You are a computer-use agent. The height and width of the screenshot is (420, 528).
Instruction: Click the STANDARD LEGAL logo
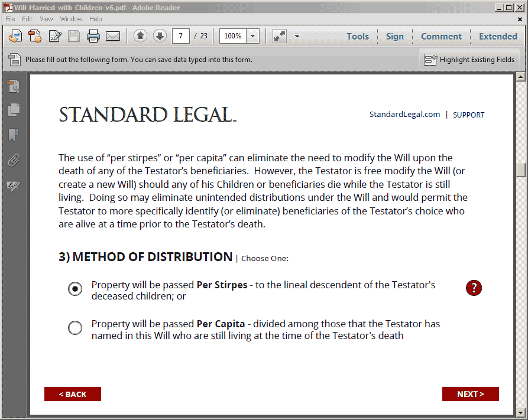(147, 115)
